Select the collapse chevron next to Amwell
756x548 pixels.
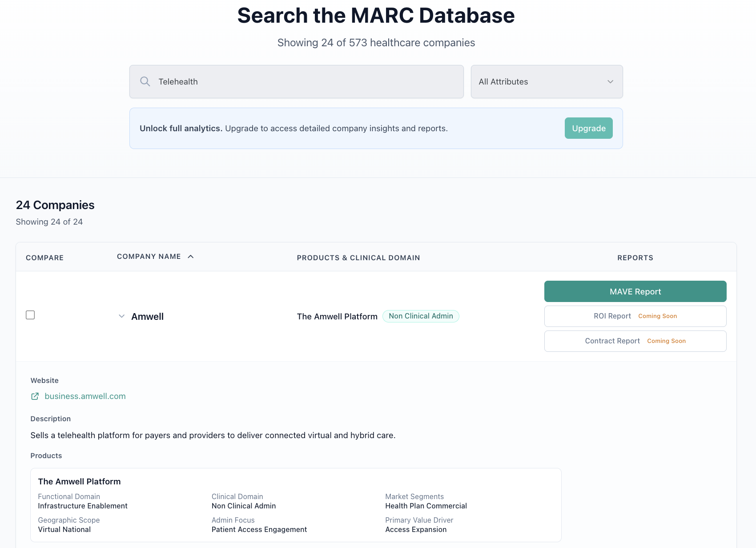[121, 316]
